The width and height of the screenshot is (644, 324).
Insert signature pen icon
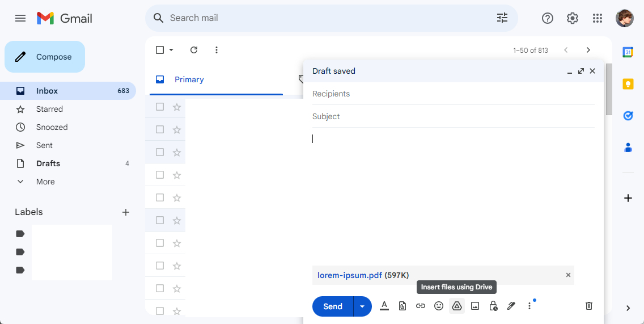(x=511, y=306)
